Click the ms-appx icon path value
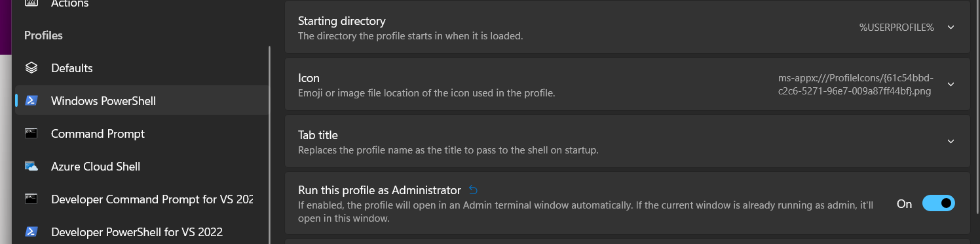Viewport: 980px width, 244px height. tap(855, 85)
